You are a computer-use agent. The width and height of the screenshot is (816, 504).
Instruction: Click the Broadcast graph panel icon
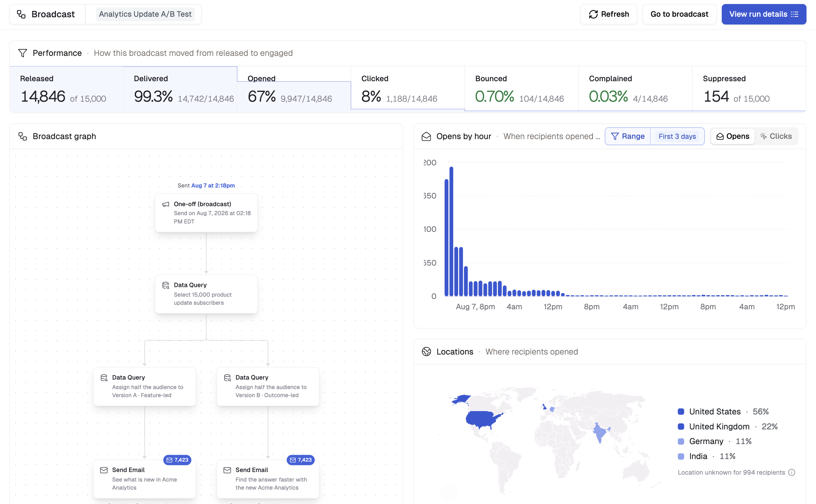pos(22,136)
